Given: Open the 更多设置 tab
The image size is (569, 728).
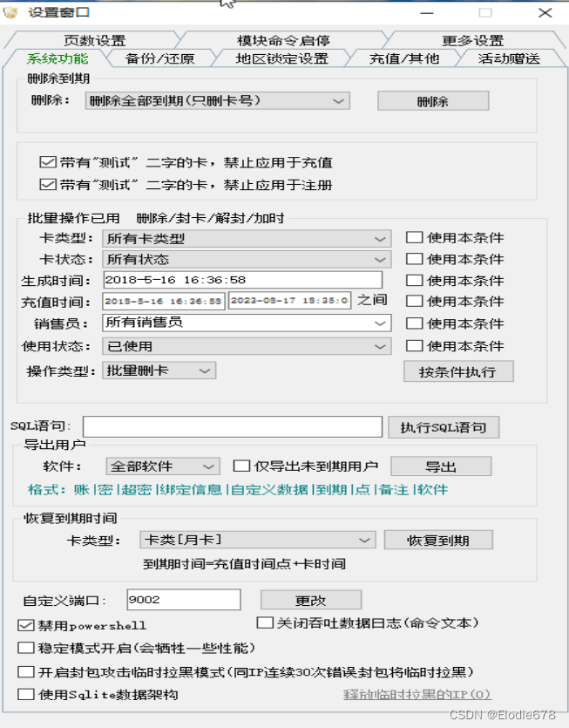Looking at the screenshot, I should click(x=473, y=40).
